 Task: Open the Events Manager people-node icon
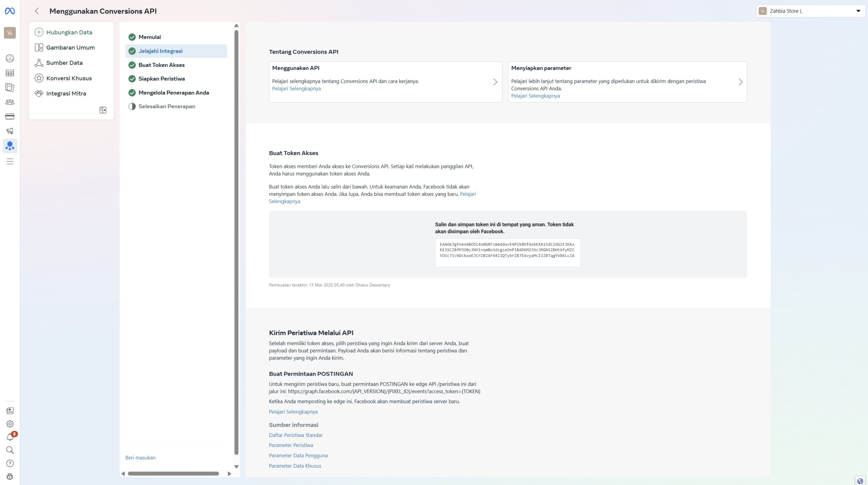click(x=10, y=146)
